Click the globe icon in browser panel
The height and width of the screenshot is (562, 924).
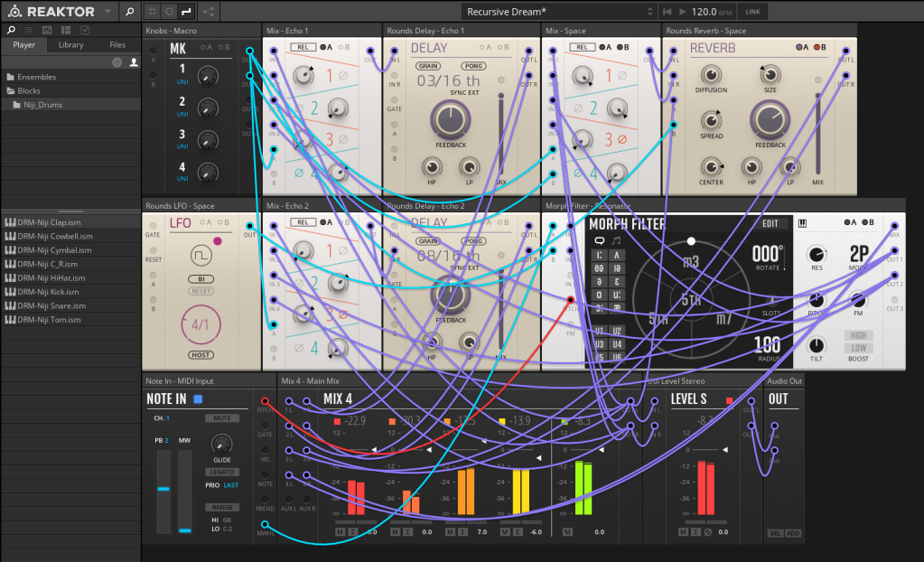coord(117,62)
